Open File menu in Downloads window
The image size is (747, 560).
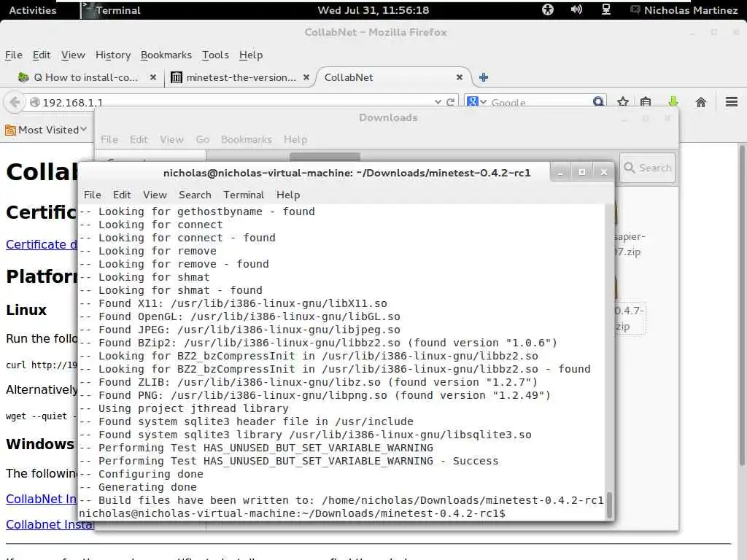pyautogui.click(x=109, y=139)
